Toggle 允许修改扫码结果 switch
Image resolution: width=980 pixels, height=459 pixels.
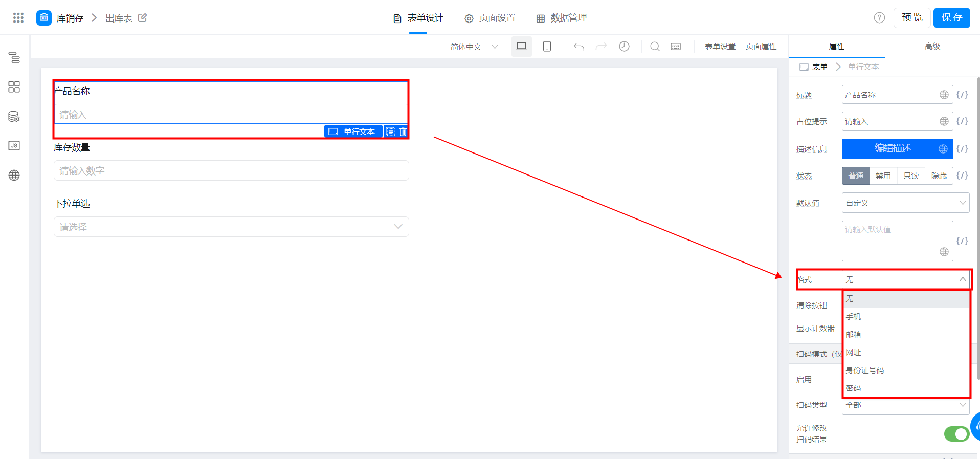point(956,434)
